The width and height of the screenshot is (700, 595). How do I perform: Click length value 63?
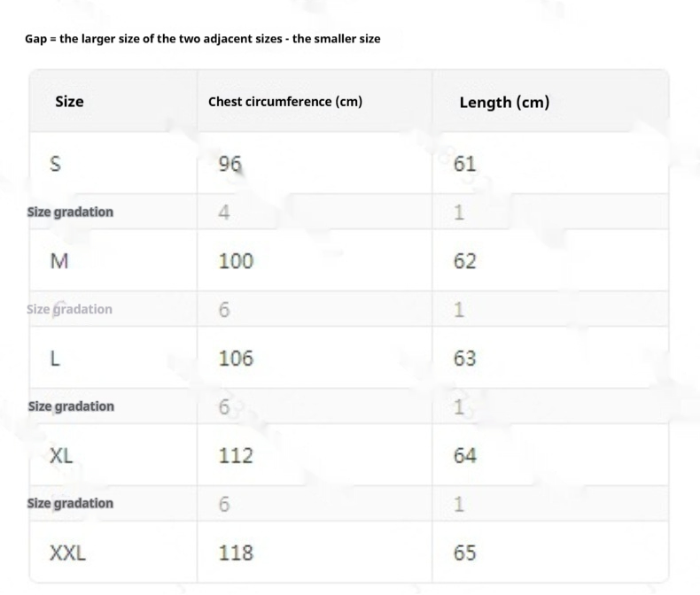click(x=464, y=359)
